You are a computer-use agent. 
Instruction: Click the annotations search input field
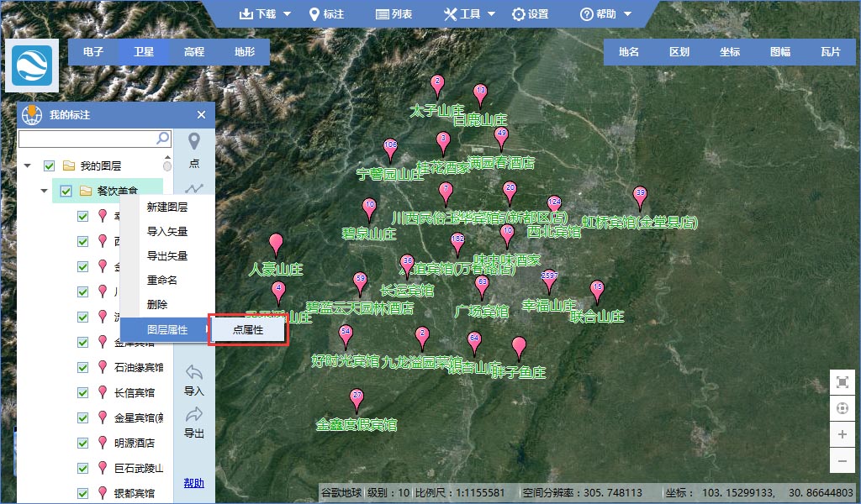click(86, 139)
